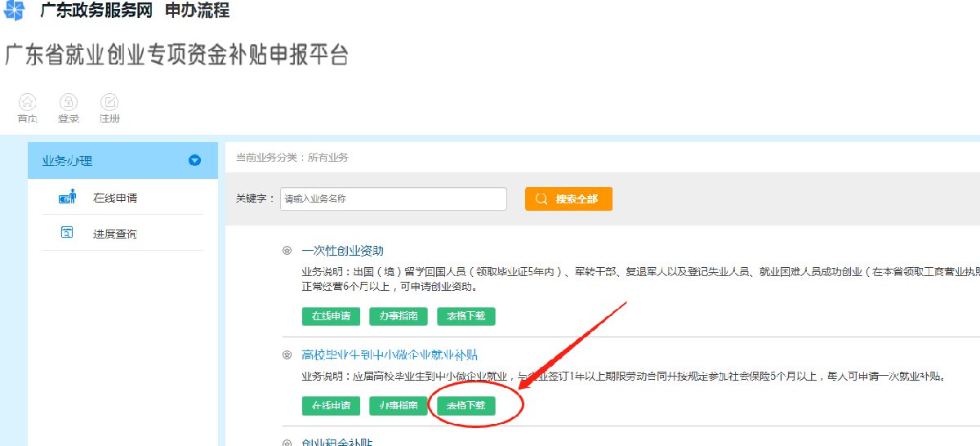
Task: Click 办事指南 under 一次性创业资助
Action: tap(399, 316)
